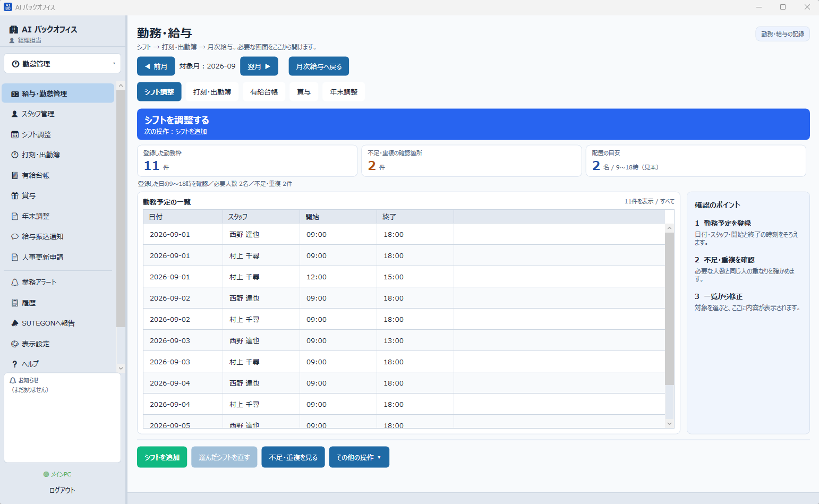Click the 打刻・出勤簿 clock icon in sidebar
This screenshot has width=819, height=504.
pyautogui.click(x=15, y=155)
